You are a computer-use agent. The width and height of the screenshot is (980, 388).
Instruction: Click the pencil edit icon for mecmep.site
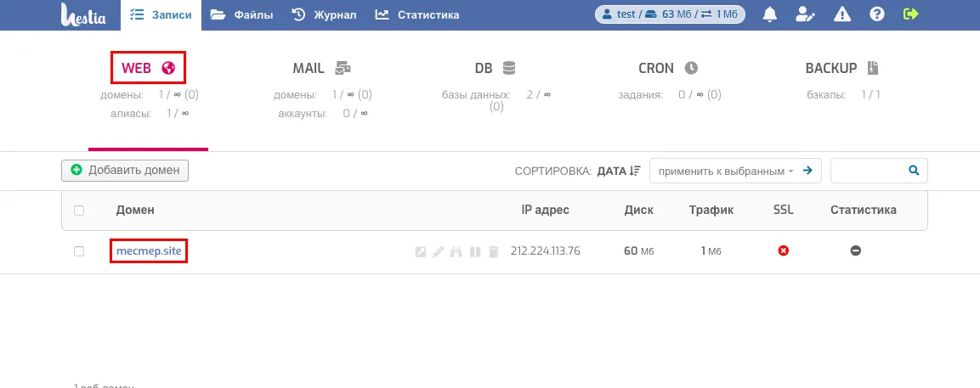[x=438, y=252]
